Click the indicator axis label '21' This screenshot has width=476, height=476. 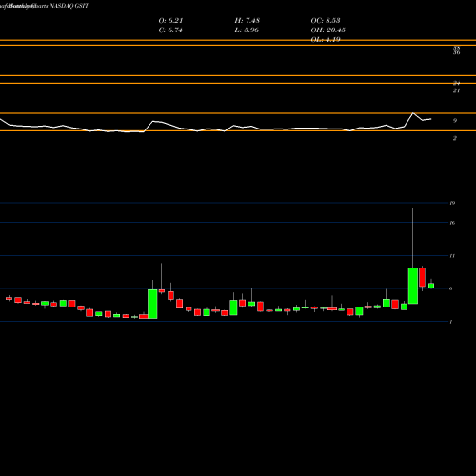(456, 90)
